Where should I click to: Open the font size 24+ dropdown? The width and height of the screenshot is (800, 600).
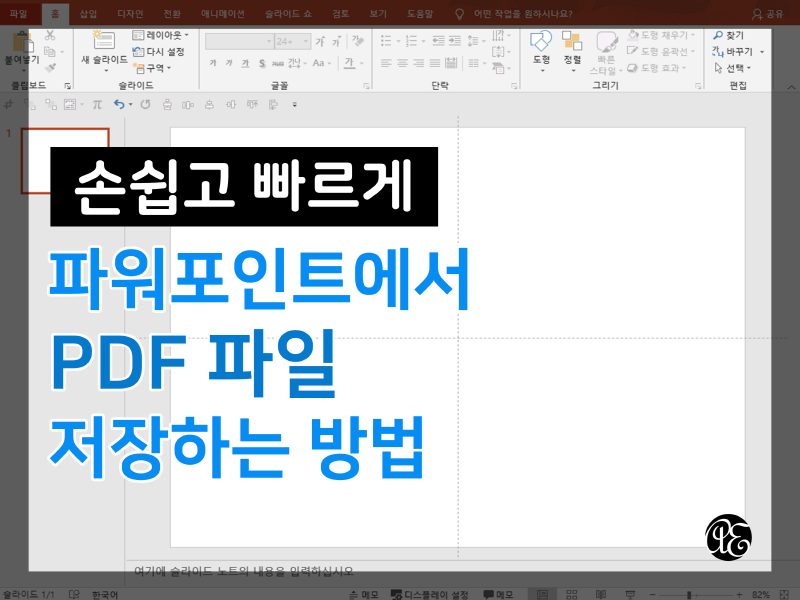tap(292, 41)
